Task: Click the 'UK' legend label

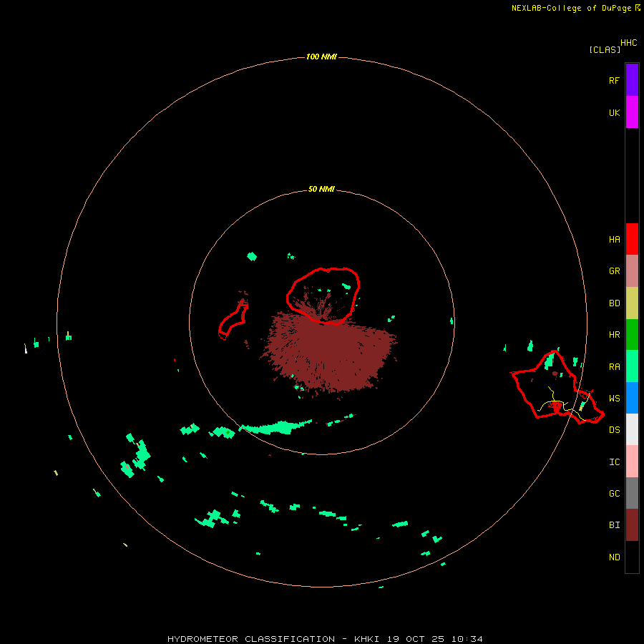Action: [615, 113]
